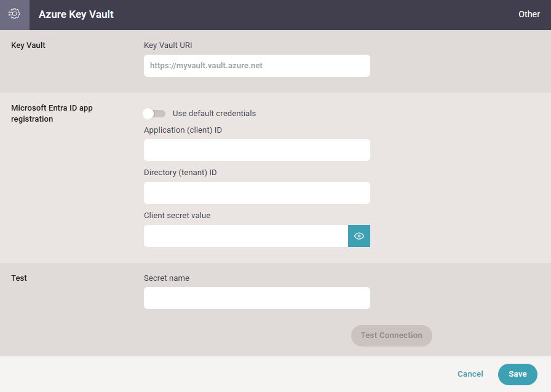Focus the Directory (tenant) ID field
Viewport: 551px width, 392px height.
(x=257, y=193)
